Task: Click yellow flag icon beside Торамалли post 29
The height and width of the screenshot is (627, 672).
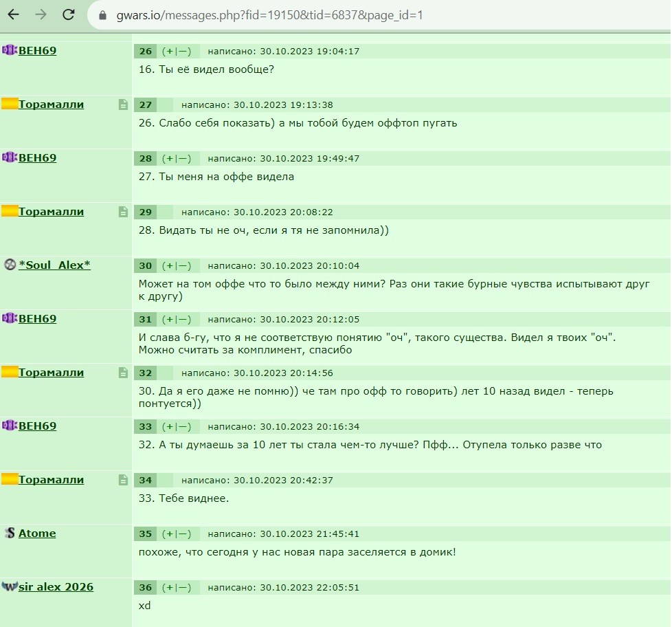Action: tap(10, 211)
